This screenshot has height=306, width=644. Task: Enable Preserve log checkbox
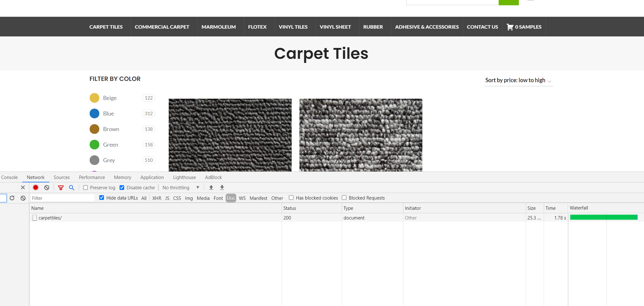click(x=85, y=187)
